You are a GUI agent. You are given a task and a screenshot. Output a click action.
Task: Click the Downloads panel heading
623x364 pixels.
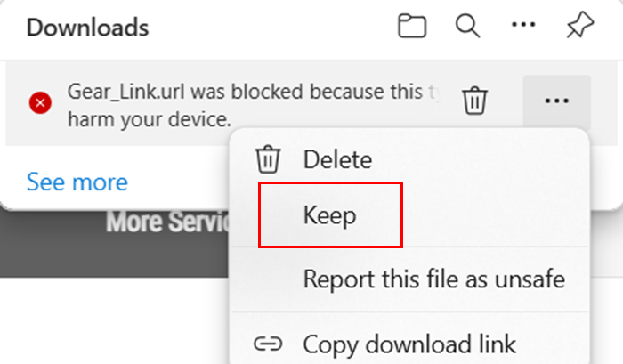(x=88, y=28)
